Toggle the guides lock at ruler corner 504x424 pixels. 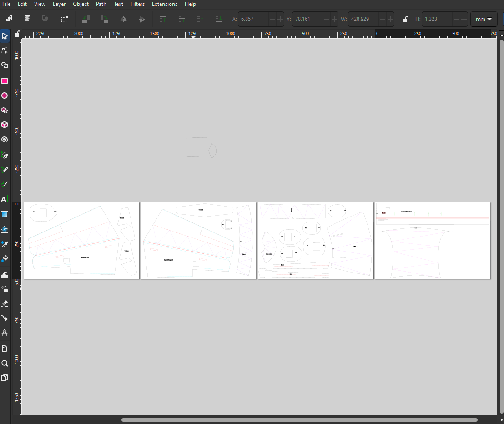17,34
